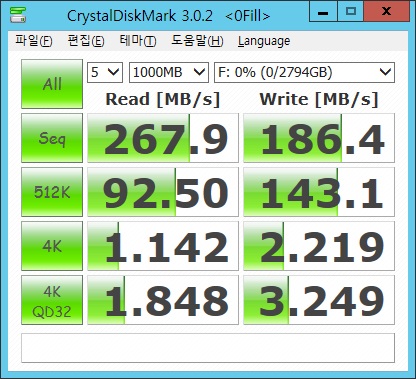Viewport: 416px width, 379px height.
Task: Click the CrystalDiskMark app icon in title bar
Action: (x=18, y=15)
